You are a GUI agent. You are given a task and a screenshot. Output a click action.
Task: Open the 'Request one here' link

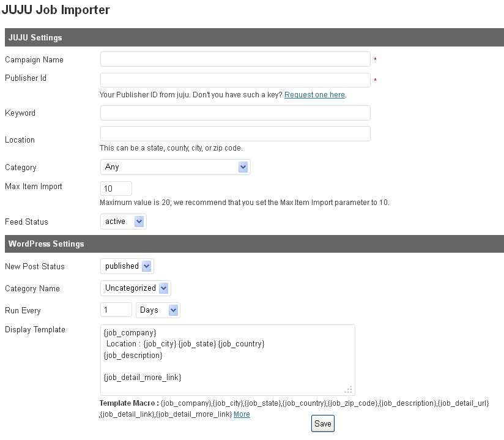(x=314, y=95)
